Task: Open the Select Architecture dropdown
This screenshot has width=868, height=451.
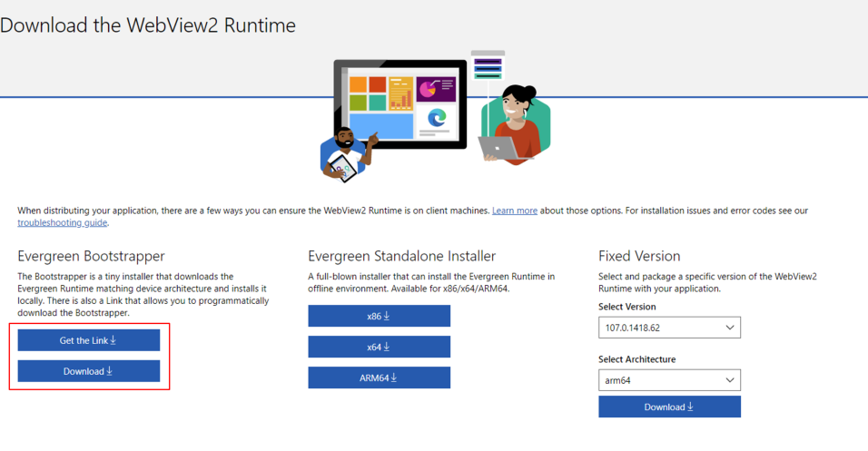Action: 669,380
